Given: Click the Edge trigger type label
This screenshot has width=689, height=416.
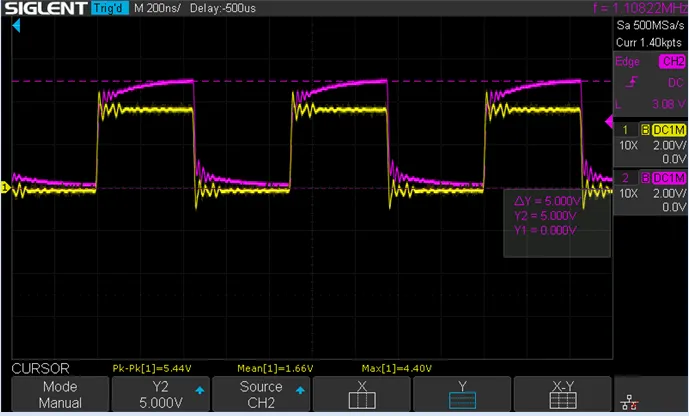Looking at the screenshot, I should click(x=628, y=62).
